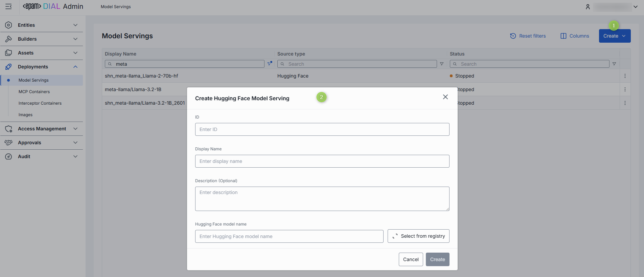Focus the Enter ID input field
This screenshot has width=644, height=277.
(x=322, y=129)
